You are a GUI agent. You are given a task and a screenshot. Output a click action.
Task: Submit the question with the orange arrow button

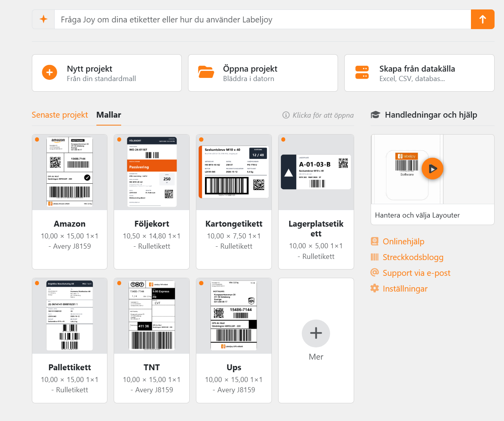pyautogui.click(x=482, y=19)
